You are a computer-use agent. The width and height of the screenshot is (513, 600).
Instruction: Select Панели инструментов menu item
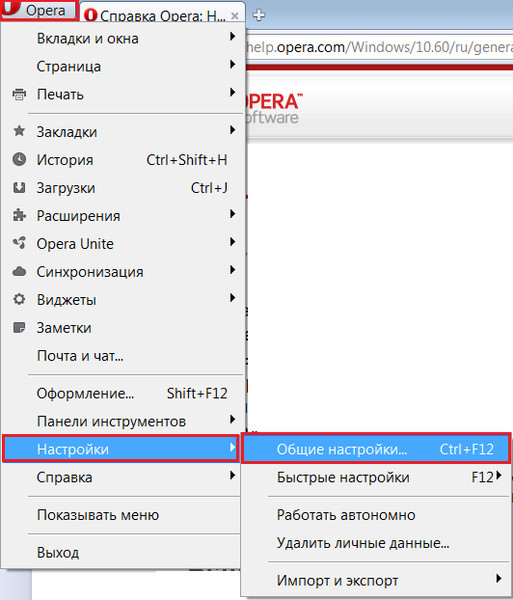122,421
